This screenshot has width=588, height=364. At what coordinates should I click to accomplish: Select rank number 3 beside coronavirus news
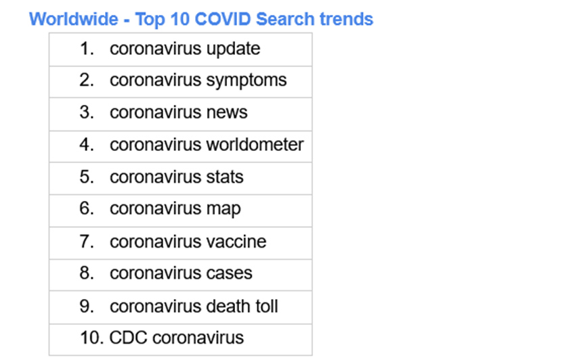86,112
